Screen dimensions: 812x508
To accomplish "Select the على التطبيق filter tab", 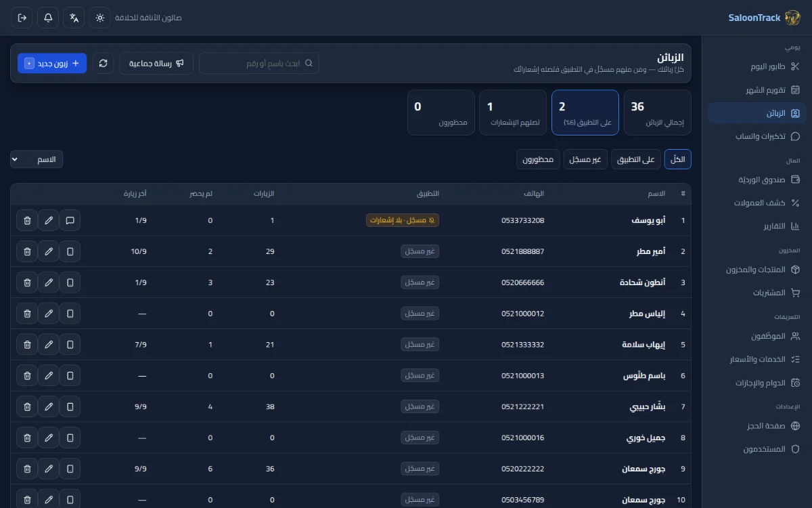I will point(636,159).
